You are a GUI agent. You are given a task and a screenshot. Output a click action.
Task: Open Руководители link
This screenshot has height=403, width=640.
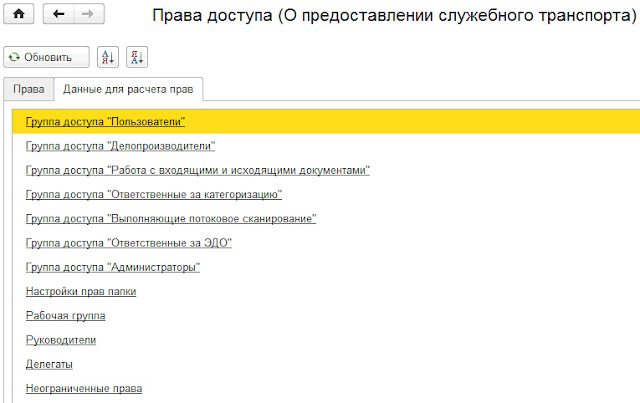(61, 340)
